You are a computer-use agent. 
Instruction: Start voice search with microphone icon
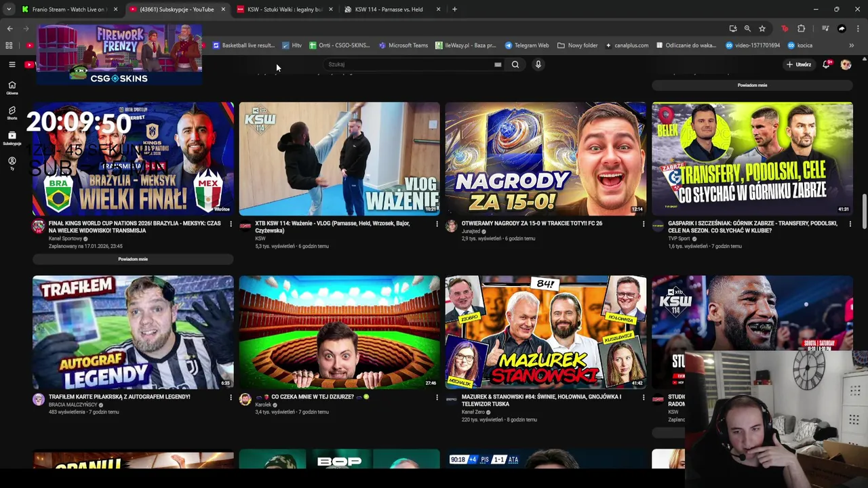click(x=538, y=64)
